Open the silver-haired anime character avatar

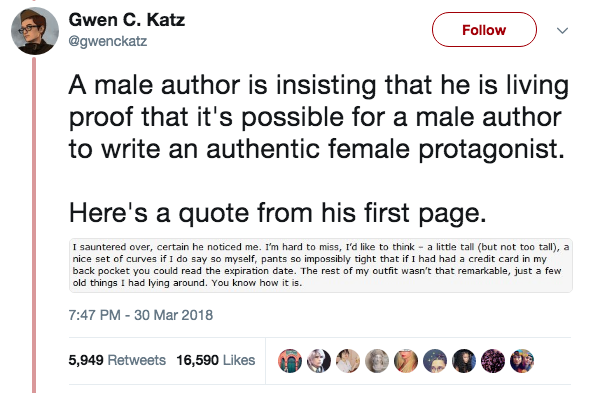pyautogui.click(x=319, y=360)
